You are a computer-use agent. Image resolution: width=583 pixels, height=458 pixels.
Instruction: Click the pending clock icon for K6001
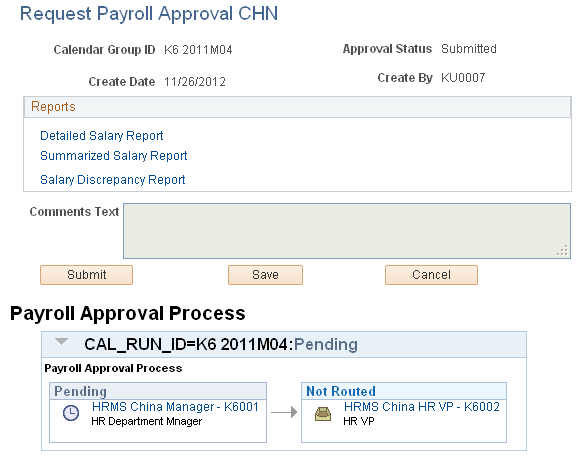[71, 413]
